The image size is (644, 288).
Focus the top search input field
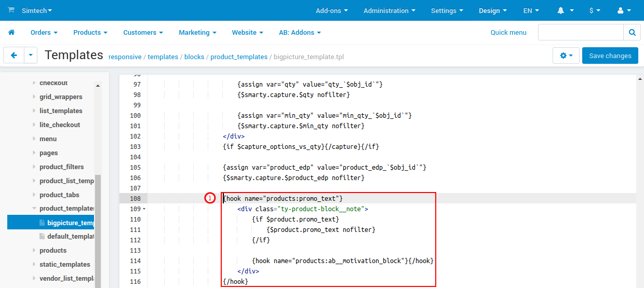point(581,32)
